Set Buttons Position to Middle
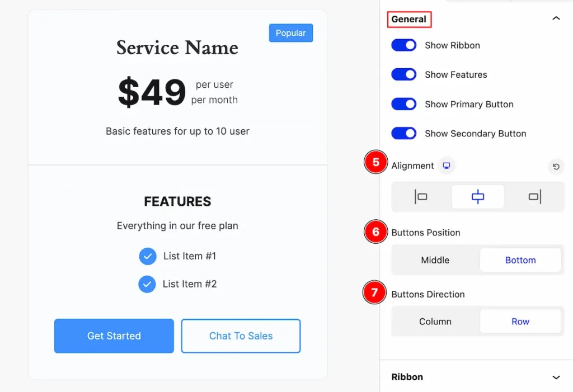 (435, 260)
